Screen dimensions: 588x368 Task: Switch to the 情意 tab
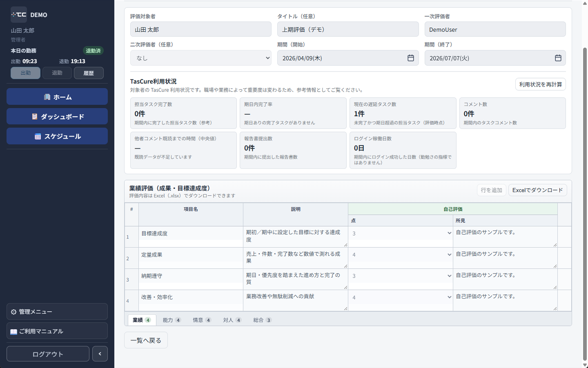click(x=202, y=320)
